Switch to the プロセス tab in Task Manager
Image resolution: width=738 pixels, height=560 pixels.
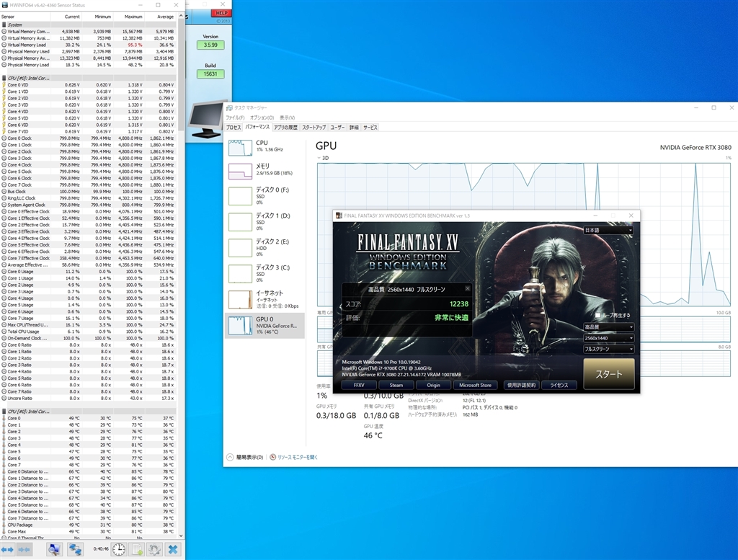click(234, 127)
